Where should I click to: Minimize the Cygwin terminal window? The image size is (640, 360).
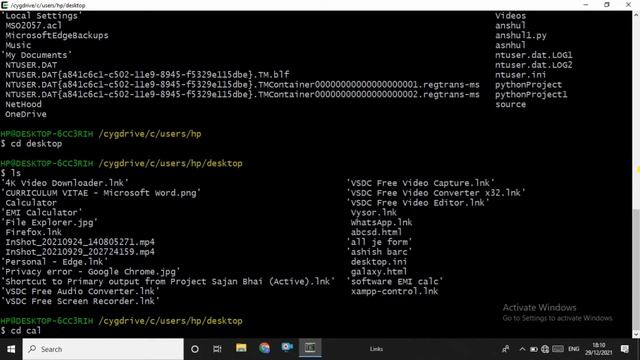point(586,5)
